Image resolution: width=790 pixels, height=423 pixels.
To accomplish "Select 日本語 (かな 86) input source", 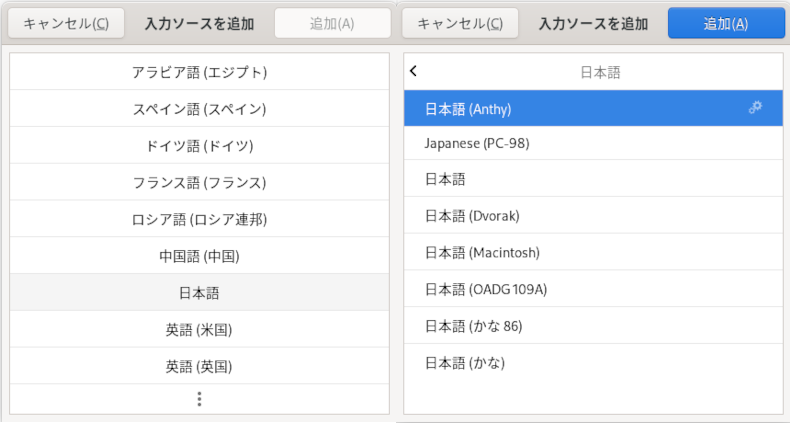I will click(x=594, y=325).
